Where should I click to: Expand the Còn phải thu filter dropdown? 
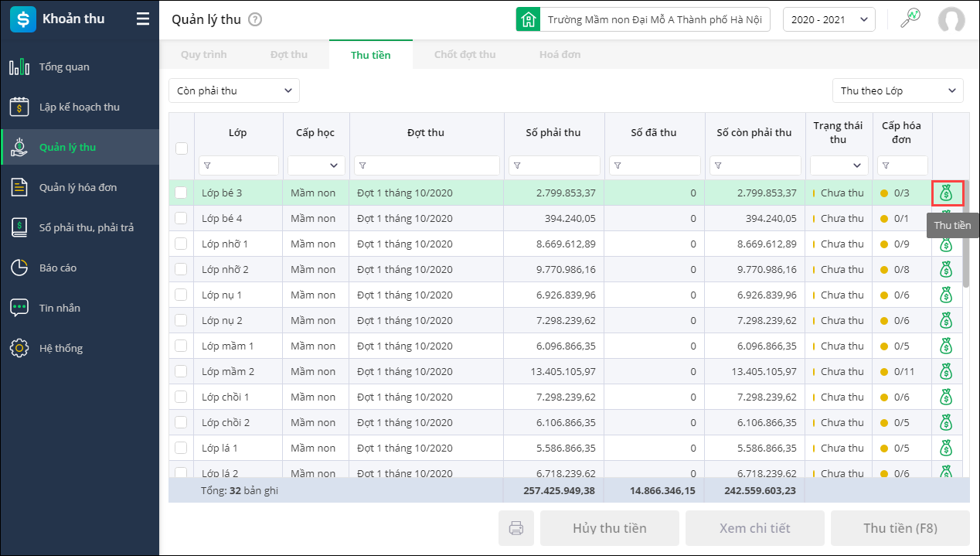click(x=234, y=90)
